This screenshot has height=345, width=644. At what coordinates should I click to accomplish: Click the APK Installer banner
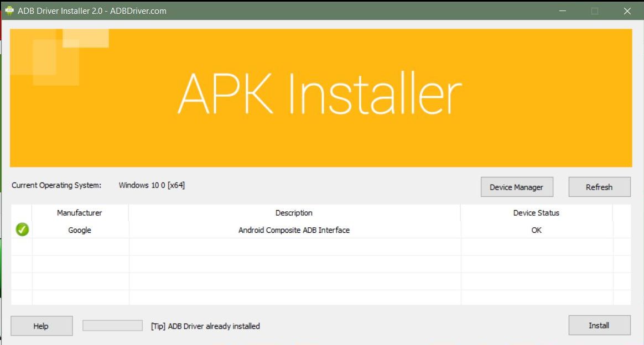point(320,98)
